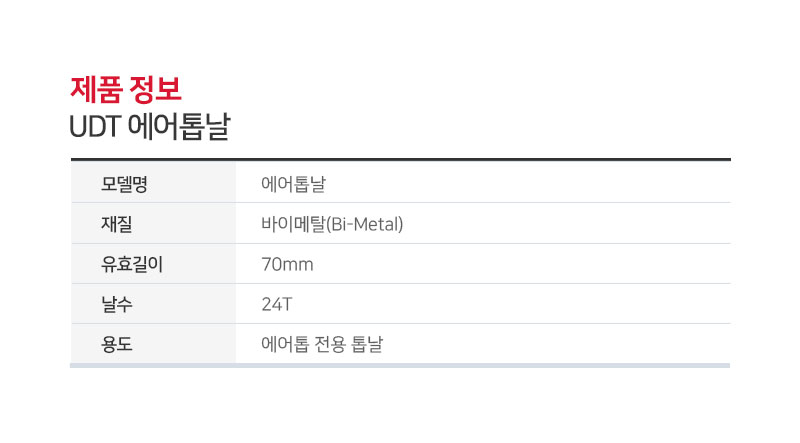Screen dimensions: 800x443
Task: Select the 에어톱날 model value
Action: click(293, 184)
